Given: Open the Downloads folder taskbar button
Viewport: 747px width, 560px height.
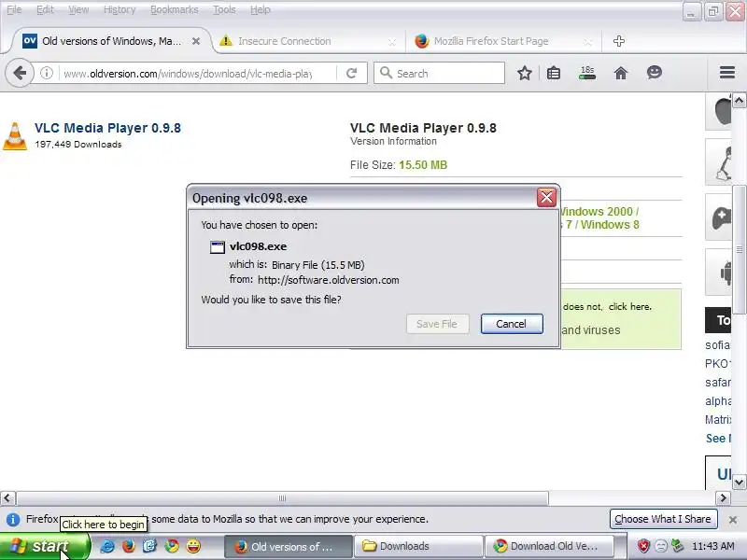Looking at the screenshot, I should [418, 546].
